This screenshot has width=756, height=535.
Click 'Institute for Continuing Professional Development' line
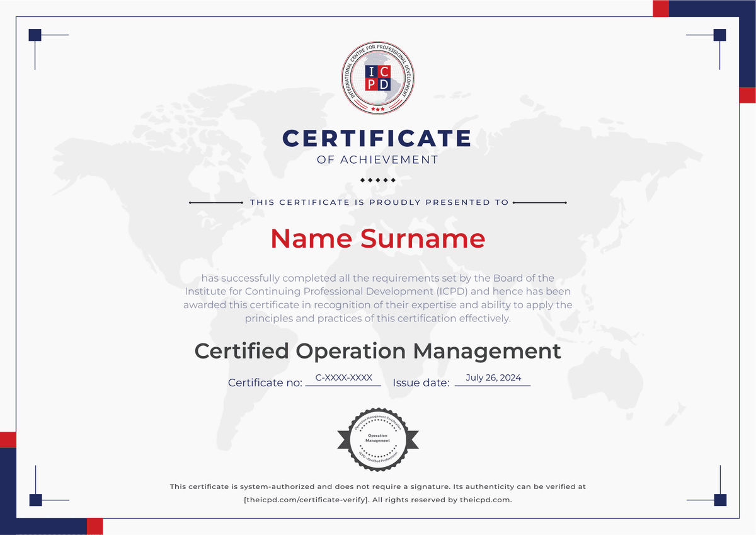pyautogui.click(x=378, y=291)
